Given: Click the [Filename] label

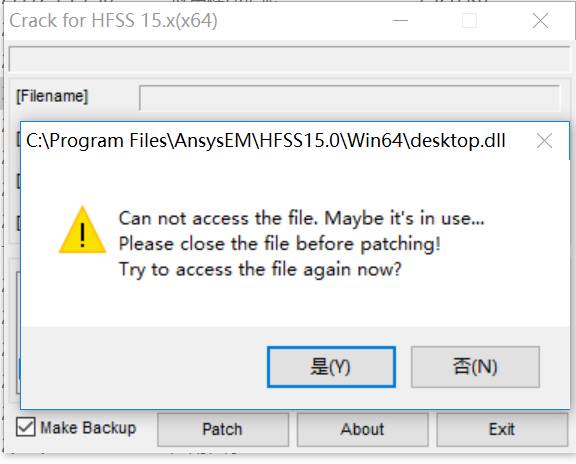Looking at the screenshot, I should pyautogui.click(x=52, y=96).
